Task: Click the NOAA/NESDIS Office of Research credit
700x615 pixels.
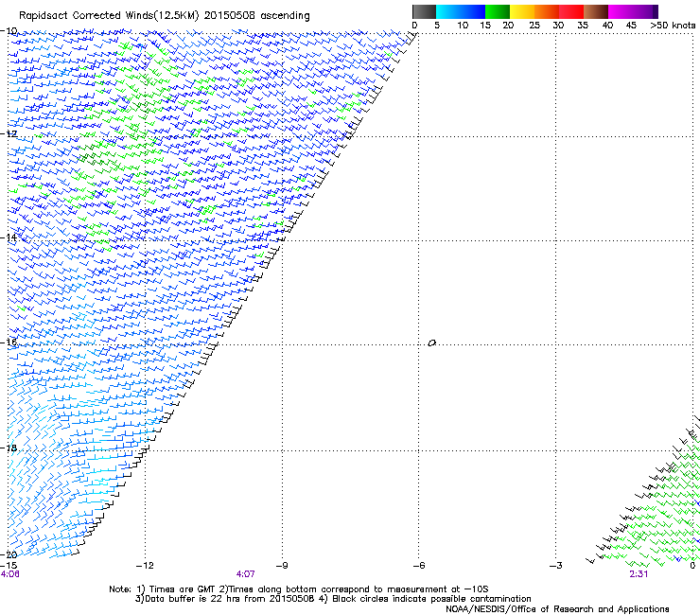Action: (x=557, y=609)
